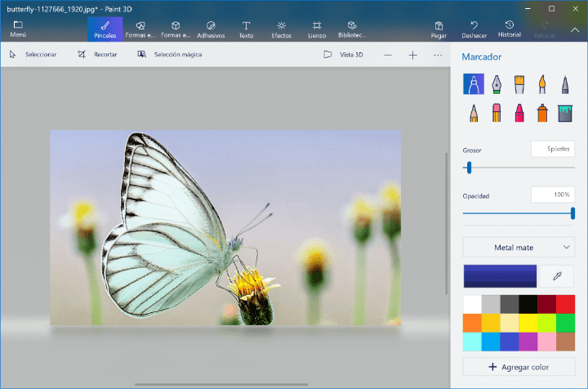Select the Crayon tool

click(x=519, y=113)
